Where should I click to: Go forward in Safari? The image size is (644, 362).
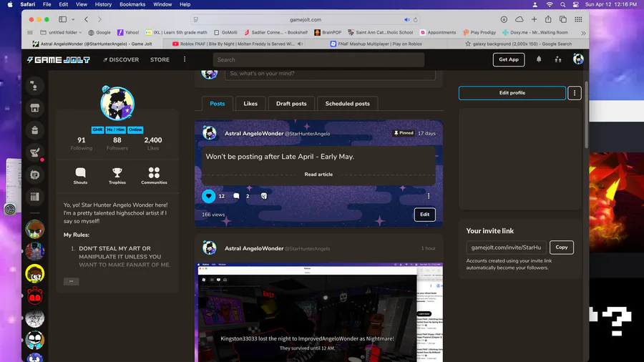pyautogui.click(x=99, y=19)
